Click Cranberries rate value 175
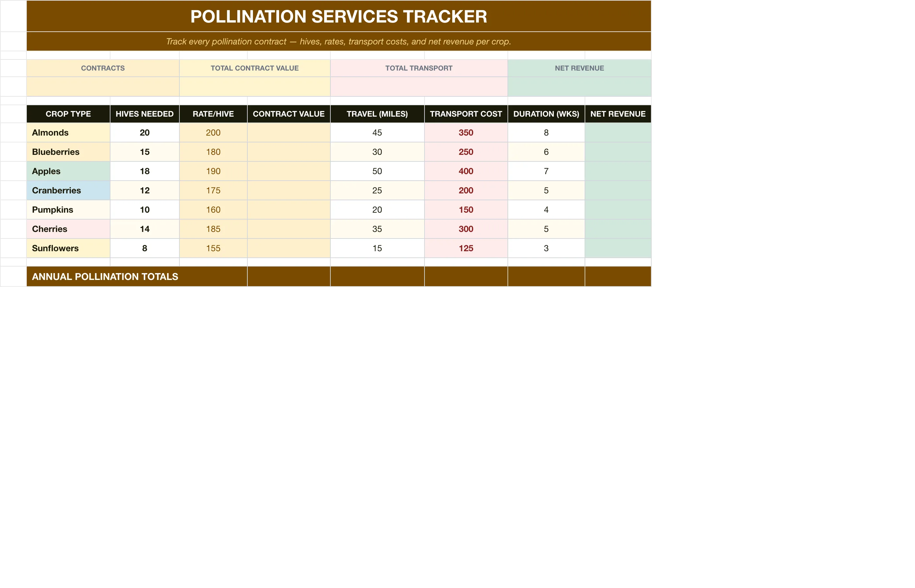The width and height of the screenshot is (915, 588). click(x=213, y=190)
